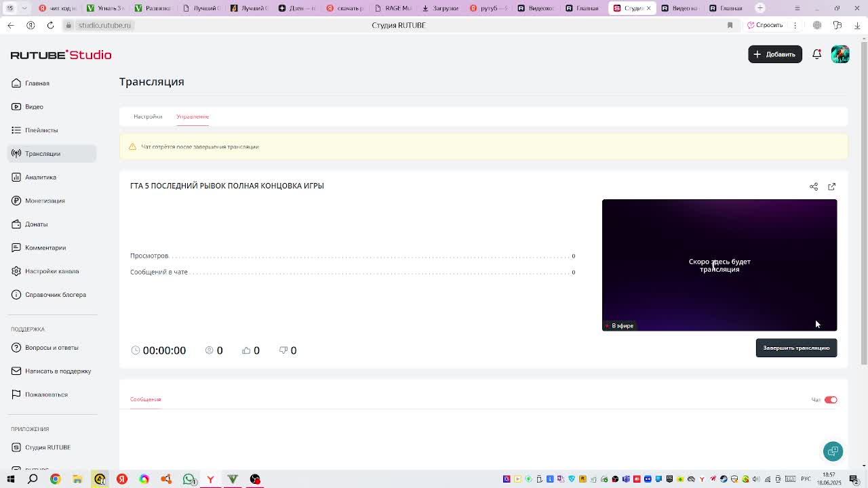This screenshot has height=488, width=868.
Task: Open browser downloads icon
Action: pos(857,25)
